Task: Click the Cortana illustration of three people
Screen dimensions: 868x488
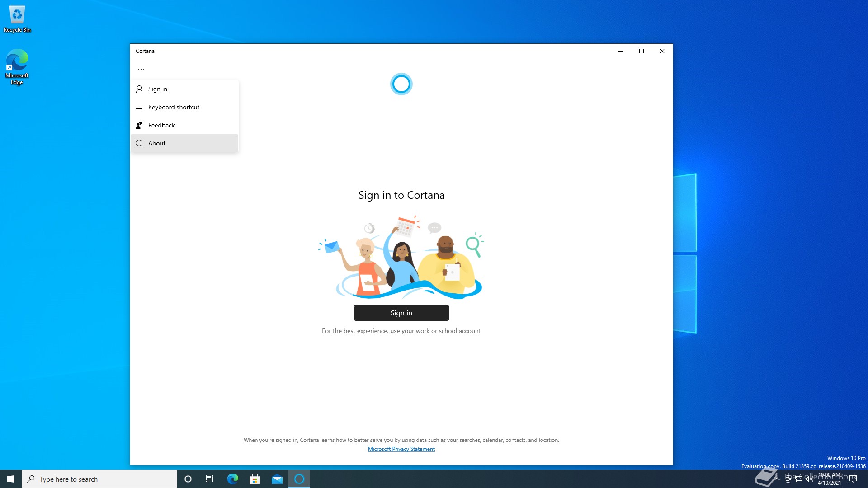Action: click(401, 257)
